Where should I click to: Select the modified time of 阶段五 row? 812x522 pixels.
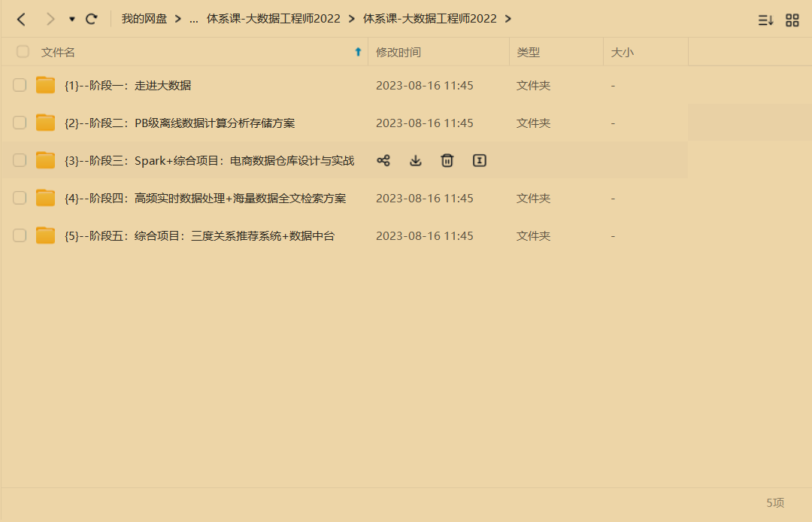pos(425,236)
